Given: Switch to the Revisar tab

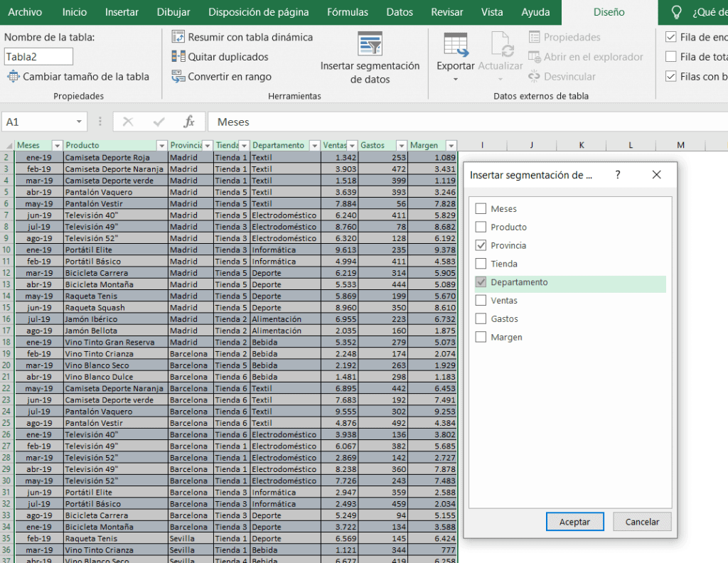Looking at the screenshot, I should [446, 12].
